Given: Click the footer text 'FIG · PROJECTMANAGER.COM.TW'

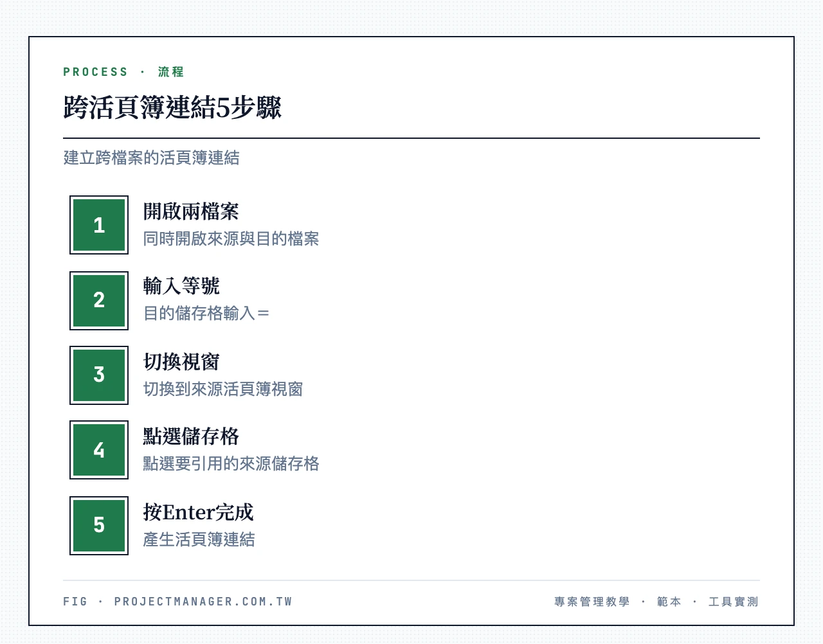Looking at the screenshot, I should tap(177, 602).
